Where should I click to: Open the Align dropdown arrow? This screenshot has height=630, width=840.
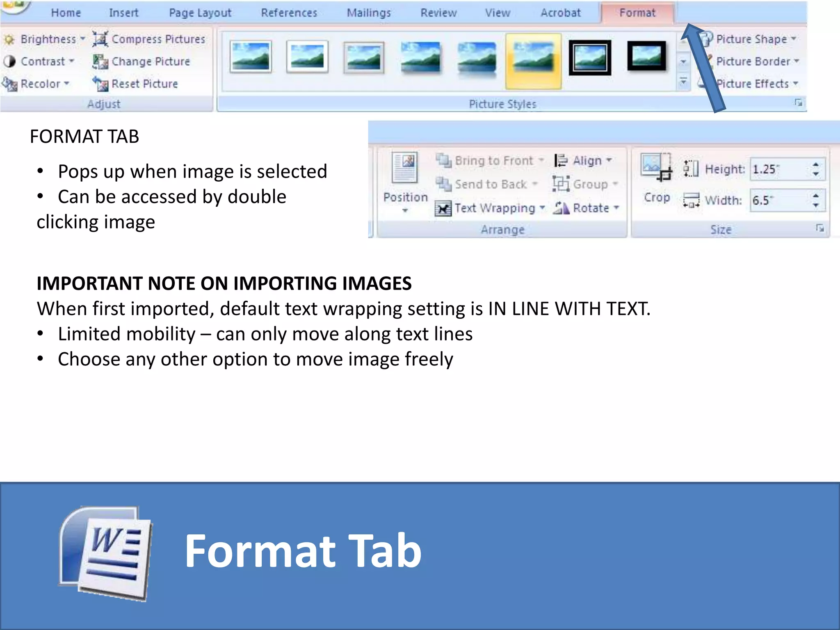click(x=609, y=160)
